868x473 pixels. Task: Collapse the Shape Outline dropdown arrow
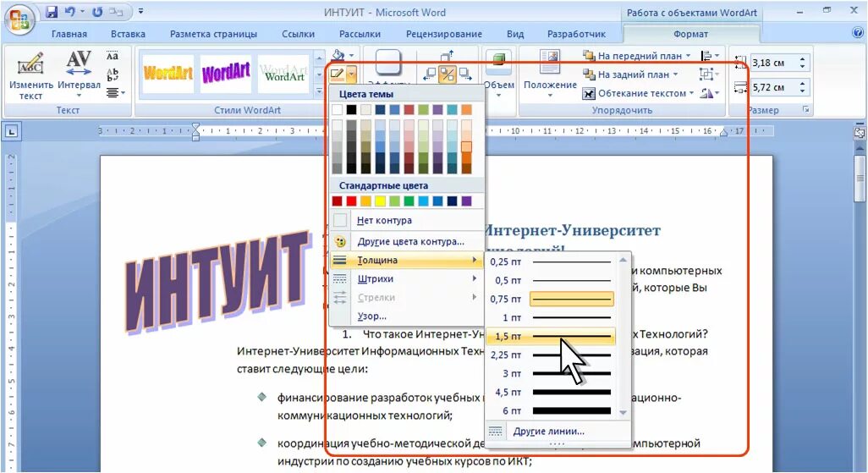pos(352,73)
